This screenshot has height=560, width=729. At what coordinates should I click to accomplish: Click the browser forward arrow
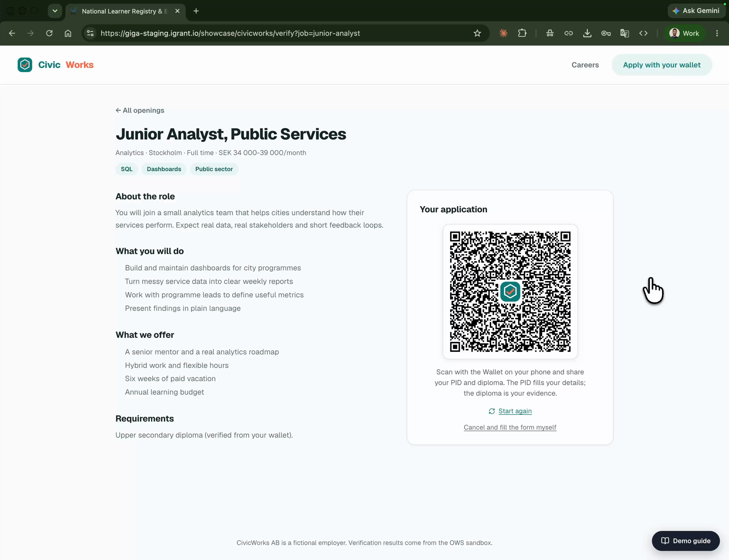31,33
